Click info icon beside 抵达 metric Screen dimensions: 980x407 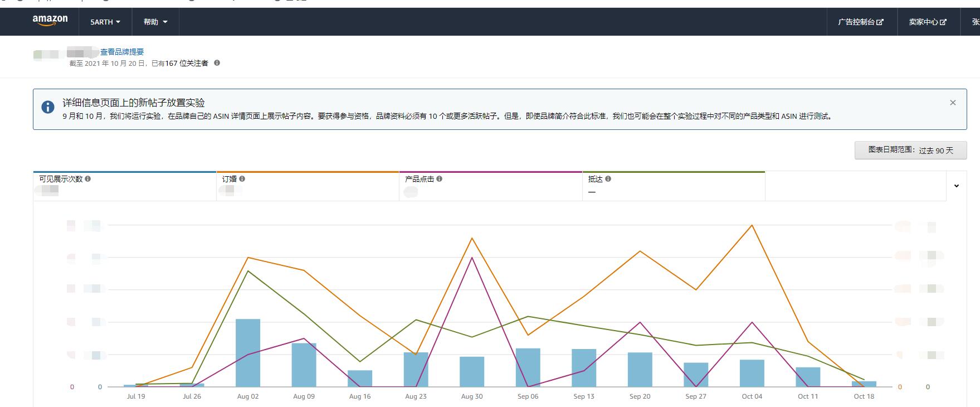[608, 179]
